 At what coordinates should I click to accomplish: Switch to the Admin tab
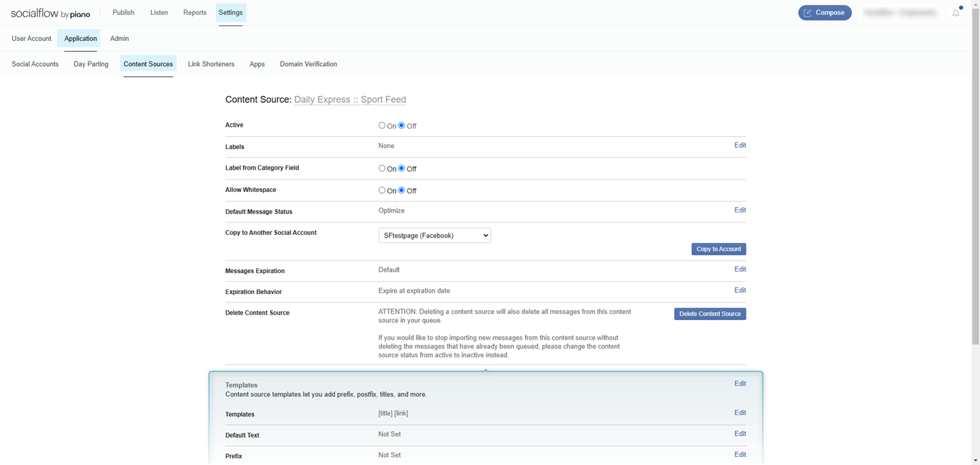point(119,39)
